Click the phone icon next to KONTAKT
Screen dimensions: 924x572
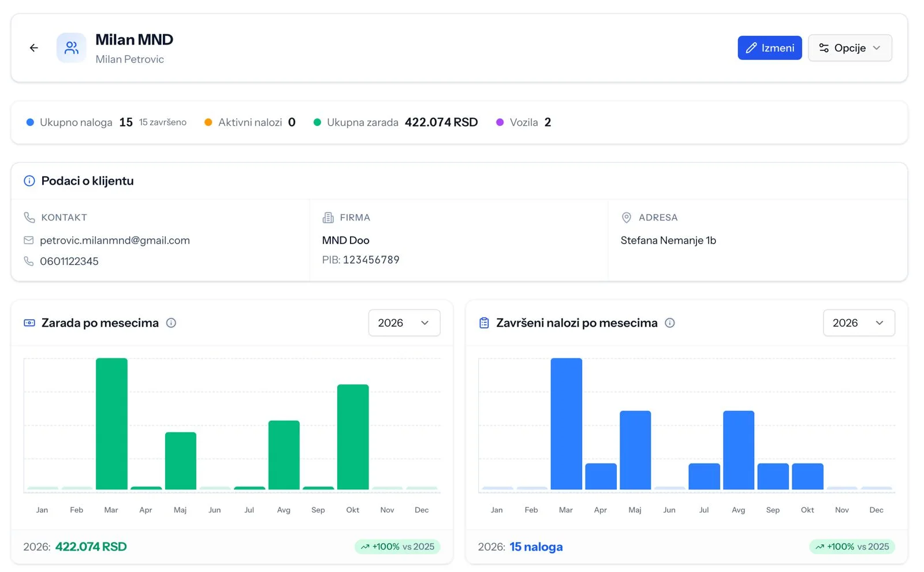[x=29, y=218]
